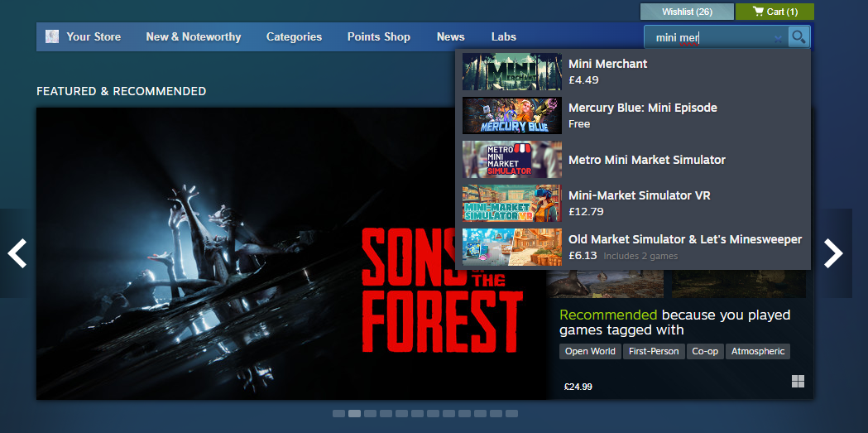Select the second highlighted carousel dot
The width and height of the screenshot is (868, 433).
tap(354, 414)
